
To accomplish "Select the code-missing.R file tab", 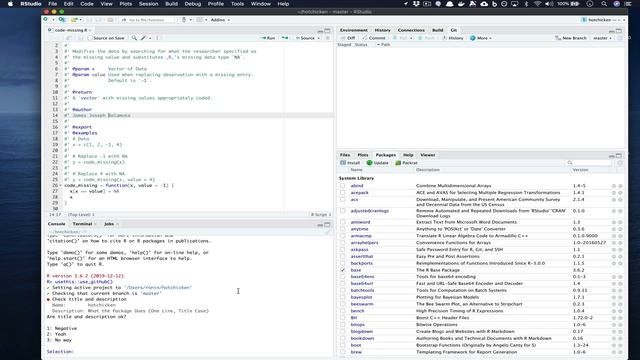I will pos(70,30).
